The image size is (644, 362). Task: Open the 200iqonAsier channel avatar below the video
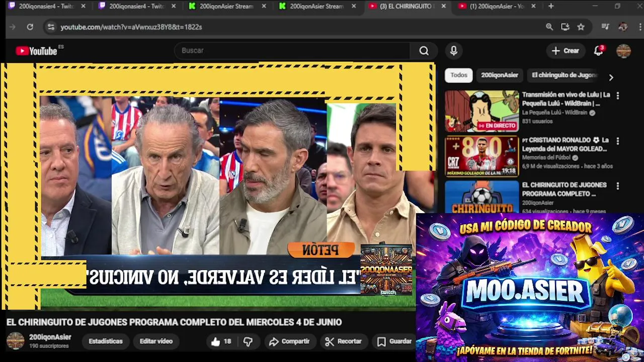pyautogui.click(x=15, y=341)
